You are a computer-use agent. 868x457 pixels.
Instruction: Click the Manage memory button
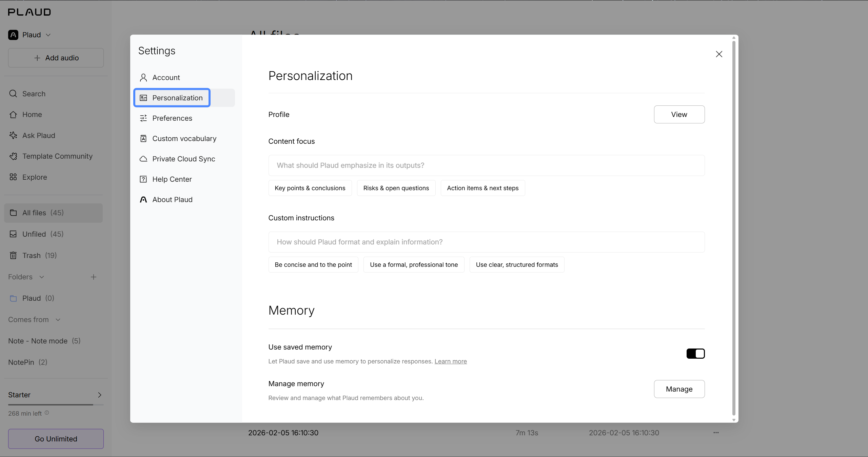pyautogui.click(x=679, y=389)
